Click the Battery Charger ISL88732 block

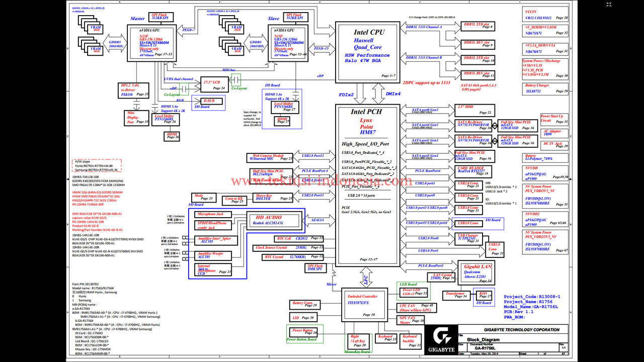545,88
